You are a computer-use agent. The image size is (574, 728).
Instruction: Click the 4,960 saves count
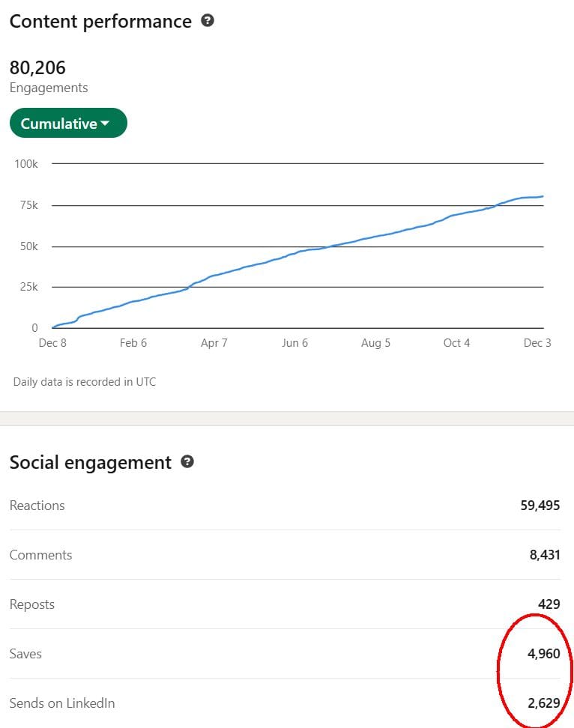pos(544,654)
